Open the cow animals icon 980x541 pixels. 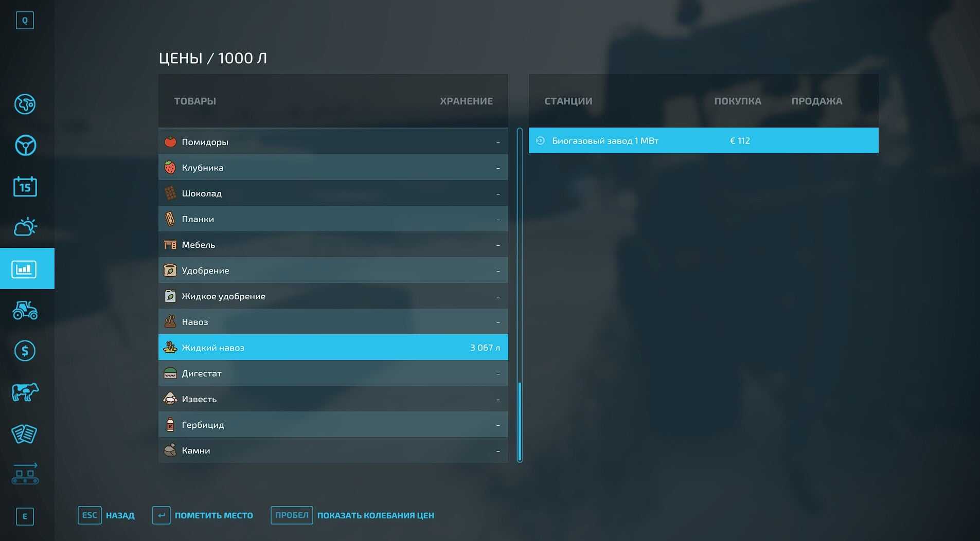coord(25,392)
